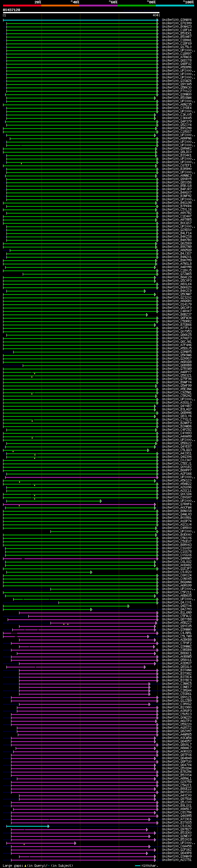Screen dimensions: 197x868
Task: Select label UniRef100_A8HPN6
Action: click(x=177, y=138)
